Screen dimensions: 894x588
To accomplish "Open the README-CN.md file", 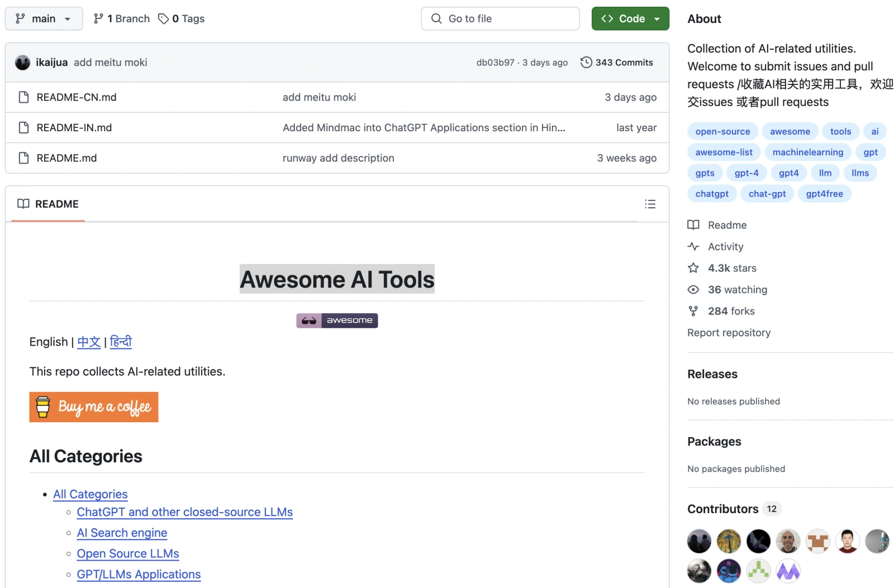I will point(77,97).
